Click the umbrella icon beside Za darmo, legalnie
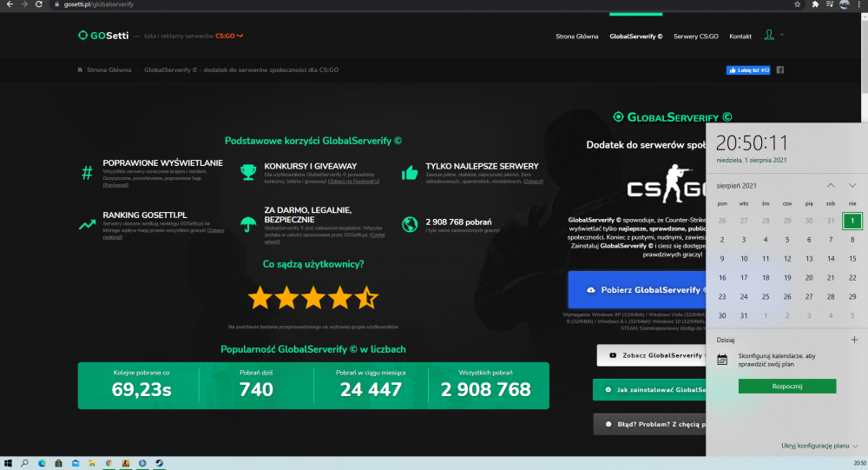Viewport: 868px width, 470px height. click(x=248, y=224)
